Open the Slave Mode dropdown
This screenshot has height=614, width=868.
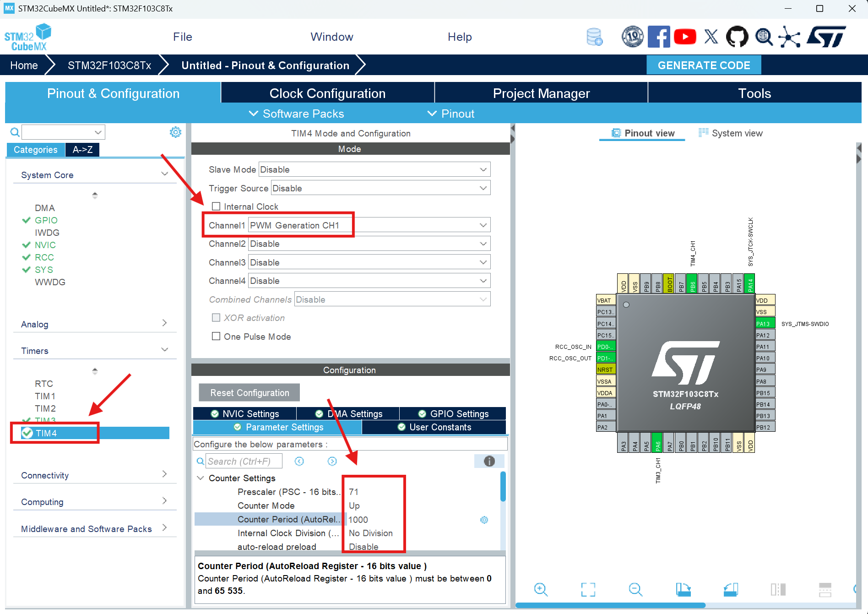[374, 169]
